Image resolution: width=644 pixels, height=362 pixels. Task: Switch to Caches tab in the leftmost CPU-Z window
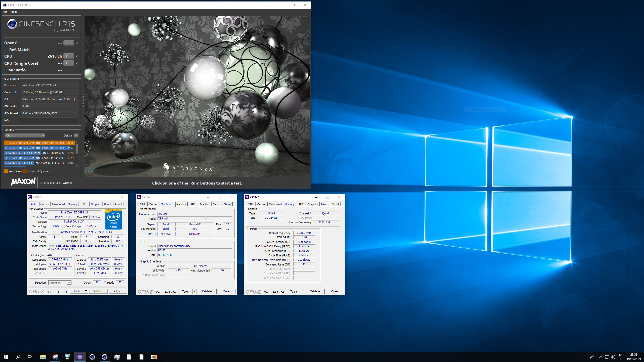click(45, 204)
